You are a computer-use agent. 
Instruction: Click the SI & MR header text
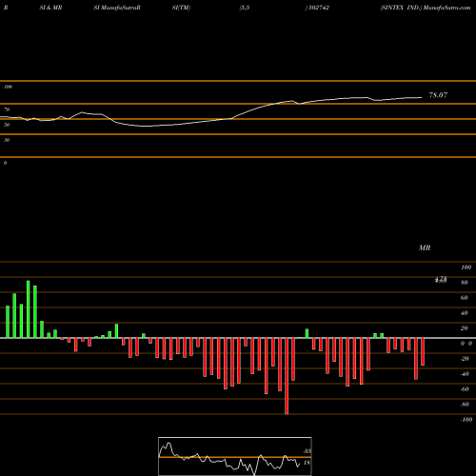pos(50,8)
